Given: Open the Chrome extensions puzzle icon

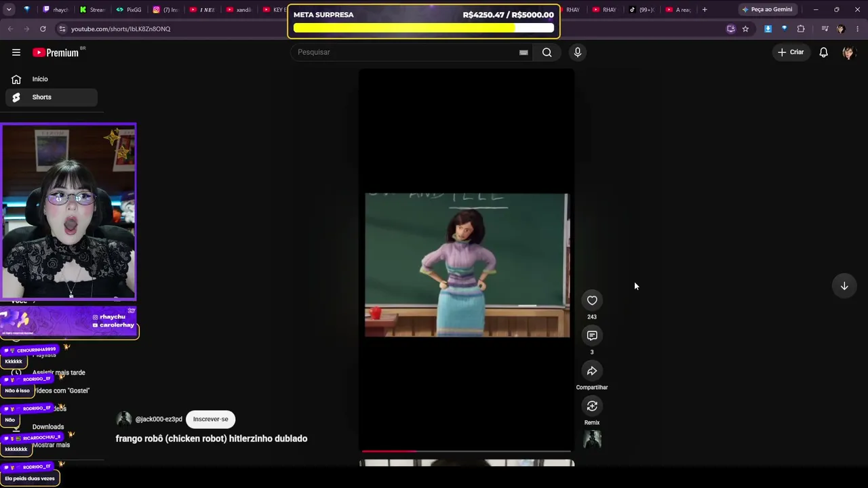Looking at the screenshot, I should point(801,29).
